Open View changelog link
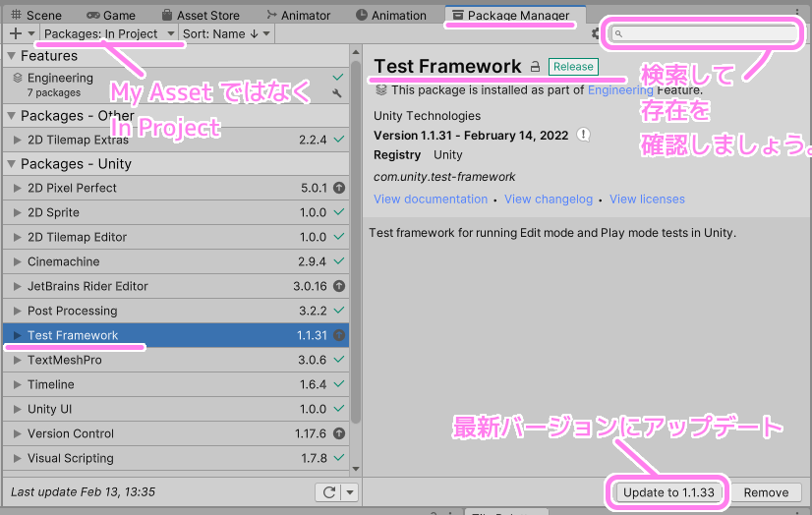Viewport: 812px width, 515px height. 549,200
